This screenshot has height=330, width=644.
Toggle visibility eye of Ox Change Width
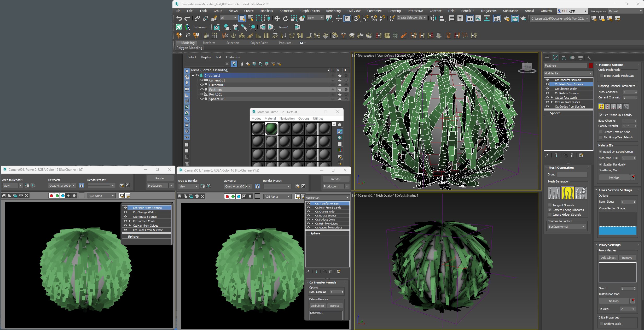547,89
